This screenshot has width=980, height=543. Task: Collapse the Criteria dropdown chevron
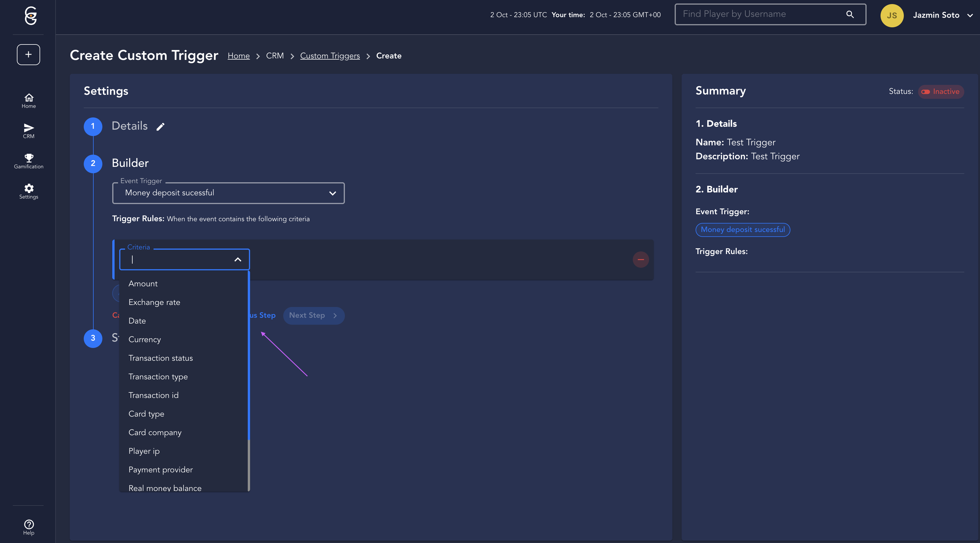[238, 260]
